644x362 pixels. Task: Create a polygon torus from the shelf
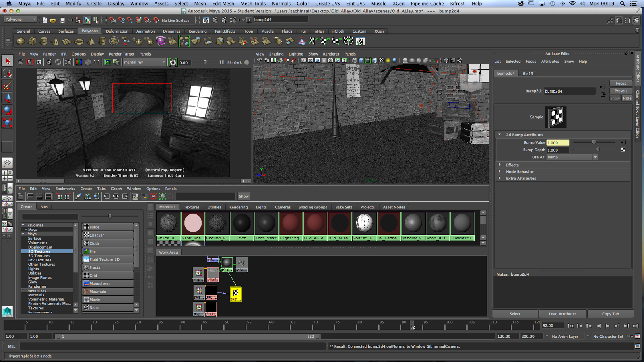pos(79,41)
